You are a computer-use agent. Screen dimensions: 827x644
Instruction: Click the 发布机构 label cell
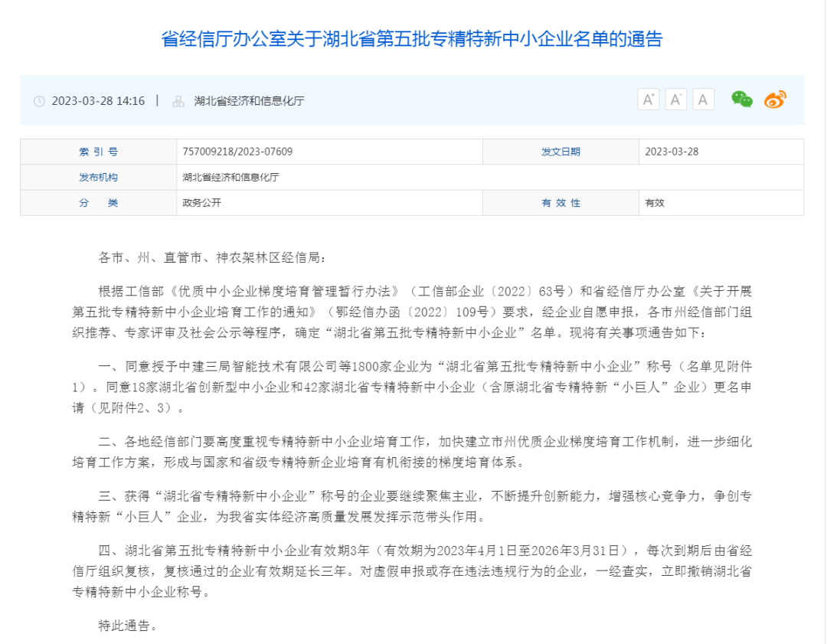pyautogui.click(x=98, y=177)
